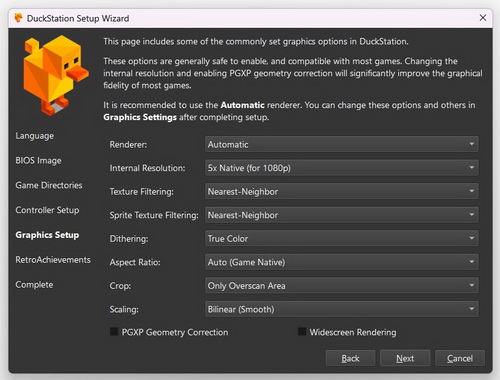The height and width of the screenshot is (380, 500).
Task: Open the Renderer dropdown
Action: 342,144
